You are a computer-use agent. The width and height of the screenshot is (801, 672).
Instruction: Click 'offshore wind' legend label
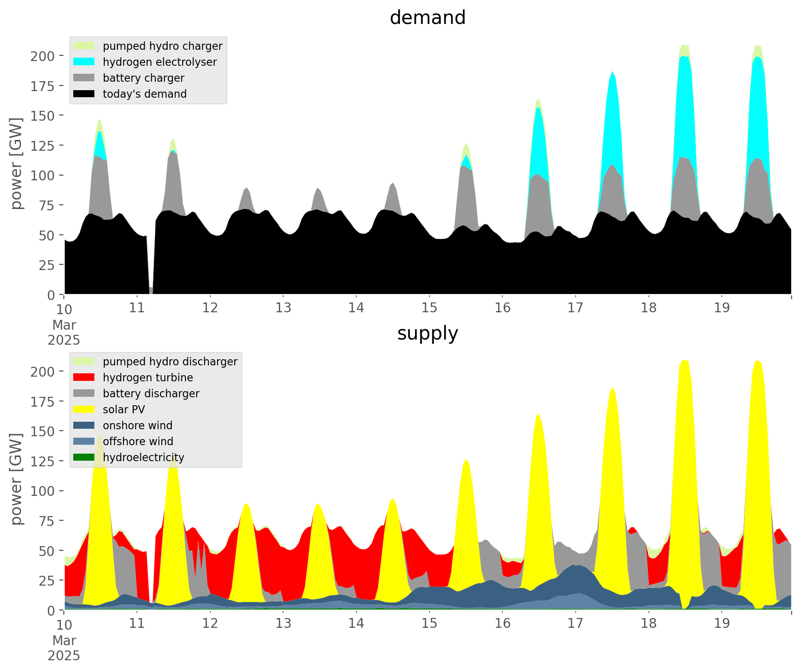point(138,441)
